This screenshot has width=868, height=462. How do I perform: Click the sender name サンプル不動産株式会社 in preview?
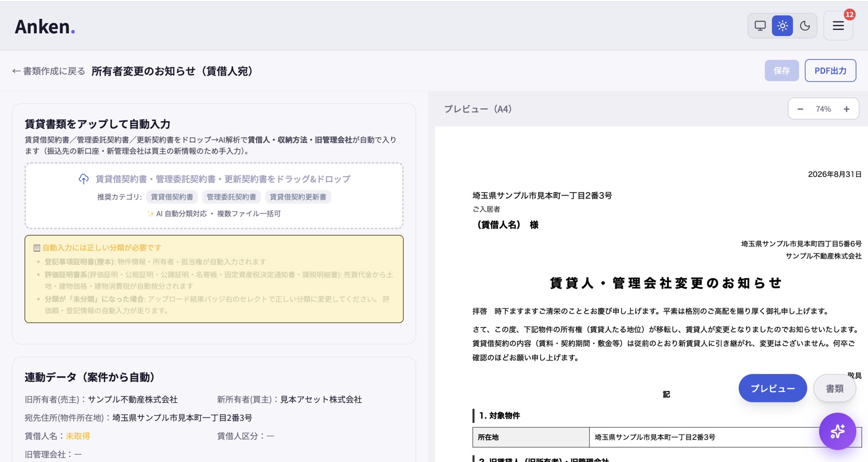pos(824,256)
